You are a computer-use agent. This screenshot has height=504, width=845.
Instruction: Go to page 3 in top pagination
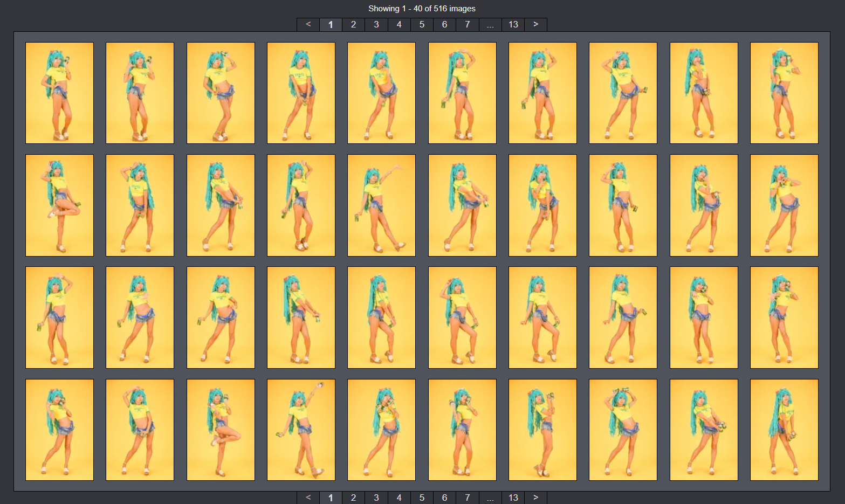[376, 24]
